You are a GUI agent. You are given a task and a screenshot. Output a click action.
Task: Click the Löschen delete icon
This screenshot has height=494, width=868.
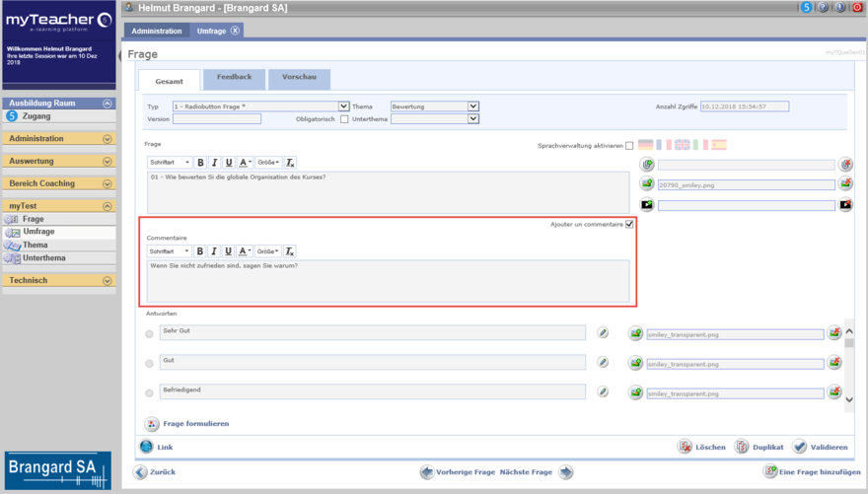point(685,447)
